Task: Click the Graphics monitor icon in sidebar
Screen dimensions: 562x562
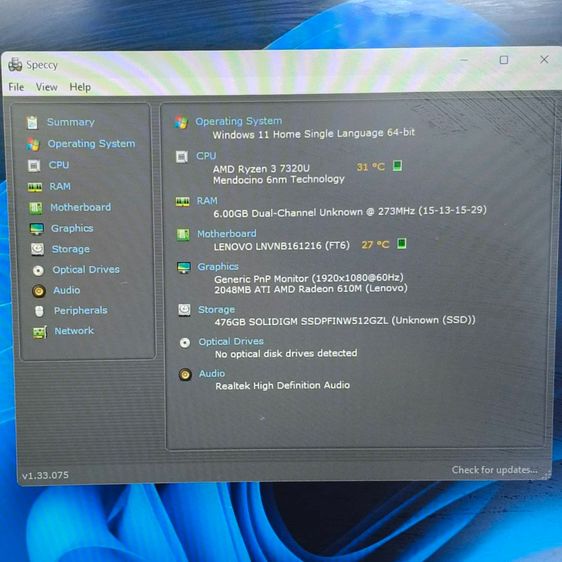Action: [x=37, y=229]
